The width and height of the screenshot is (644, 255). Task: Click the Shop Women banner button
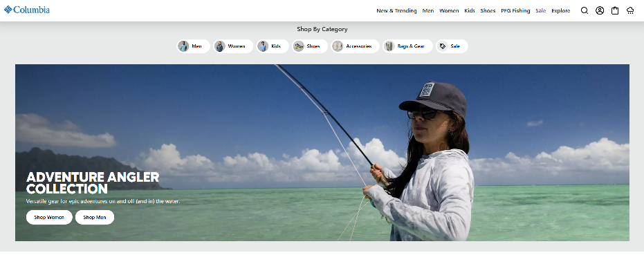click(49, 217)
